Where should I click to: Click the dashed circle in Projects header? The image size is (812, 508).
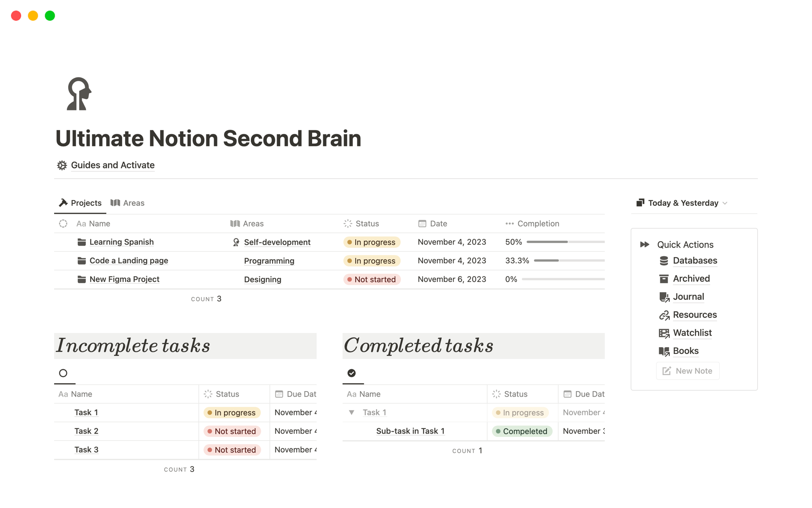(x=63, y=224)
